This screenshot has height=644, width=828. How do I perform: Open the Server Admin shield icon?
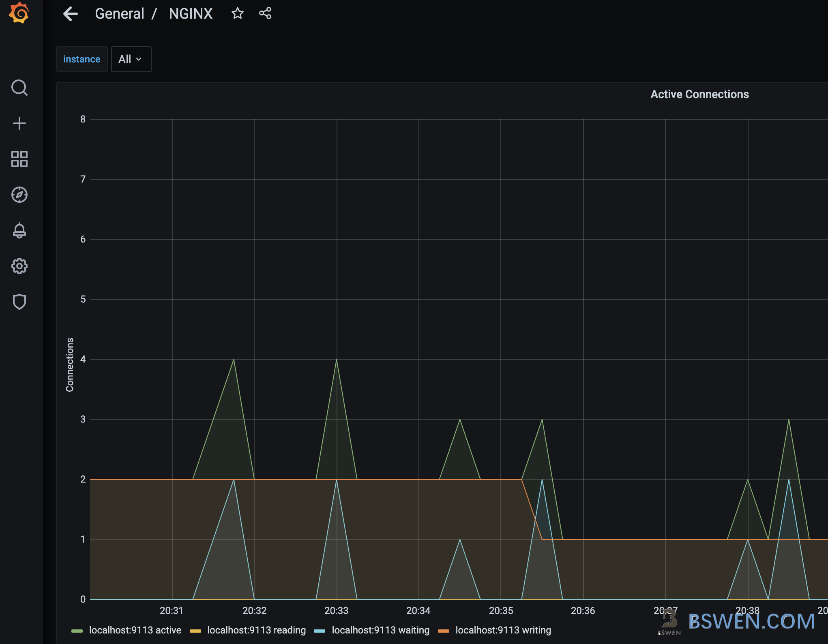coord(19,302)
